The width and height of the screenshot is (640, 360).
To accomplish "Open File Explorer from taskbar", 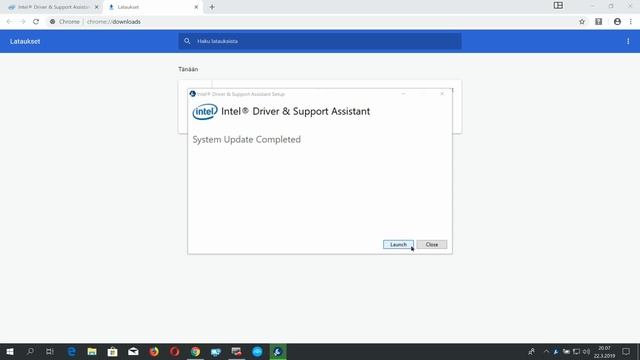I will (92, 351).
